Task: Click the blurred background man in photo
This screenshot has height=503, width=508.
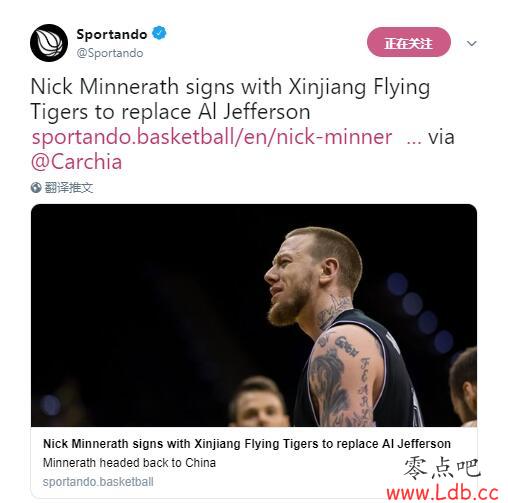Action: point(258,402)
